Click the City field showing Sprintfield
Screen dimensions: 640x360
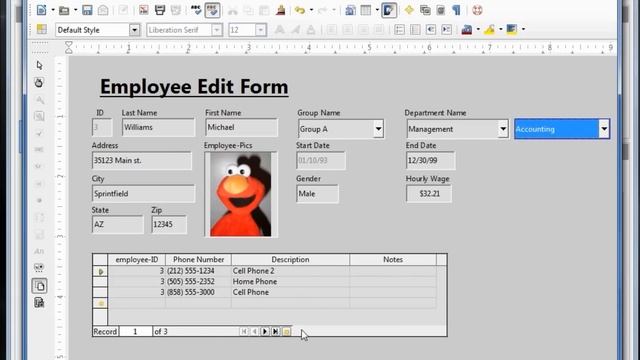point(143,193)
